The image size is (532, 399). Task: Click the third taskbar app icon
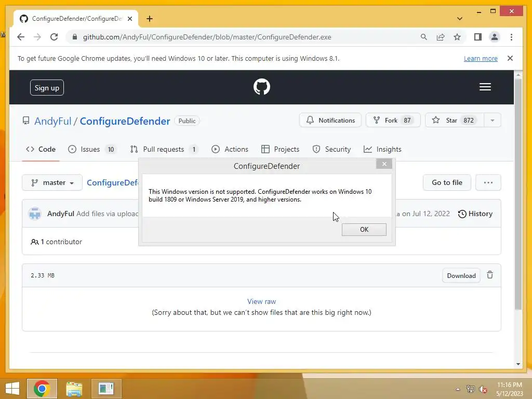(106, 389)
